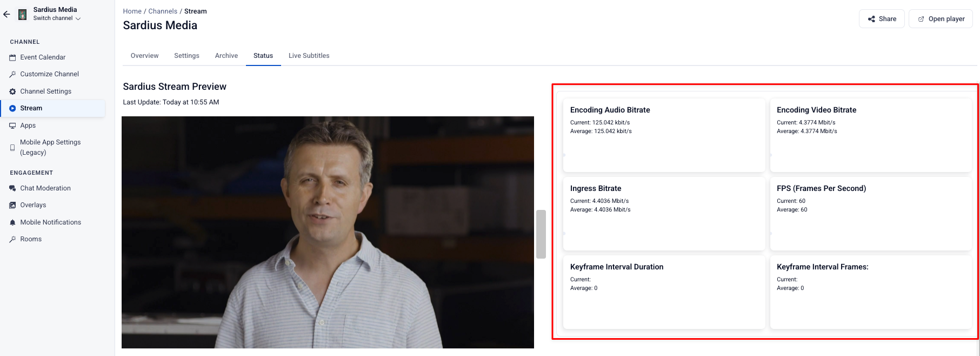Click the share icon in Share button

pos(871,19)
